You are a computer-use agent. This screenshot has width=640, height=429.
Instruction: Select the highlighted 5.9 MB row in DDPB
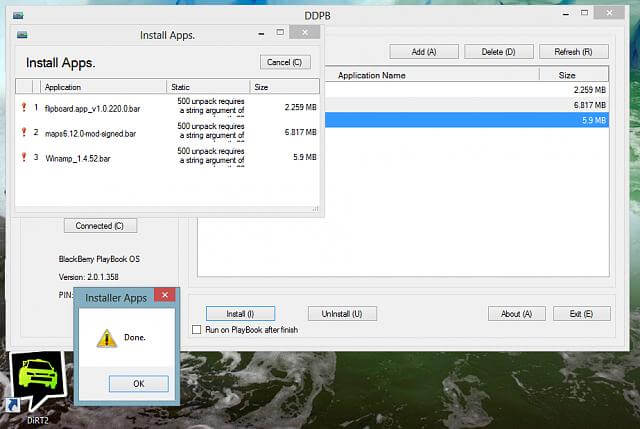pos(467,120)
